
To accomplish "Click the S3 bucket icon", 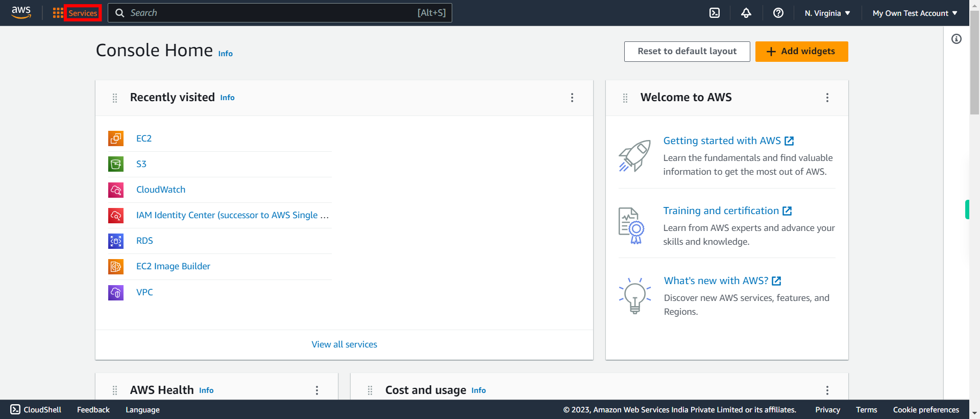I will (x=116, y=164).
